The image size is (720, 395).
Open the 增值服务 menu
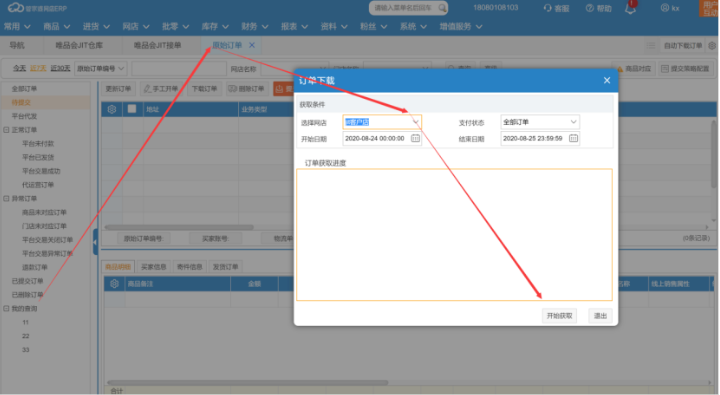click(461, 27)
